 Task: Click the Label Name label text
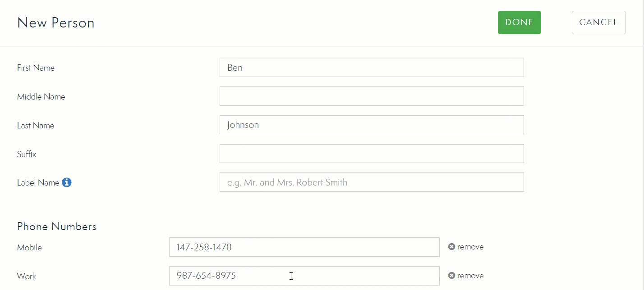tap(38, 183)
